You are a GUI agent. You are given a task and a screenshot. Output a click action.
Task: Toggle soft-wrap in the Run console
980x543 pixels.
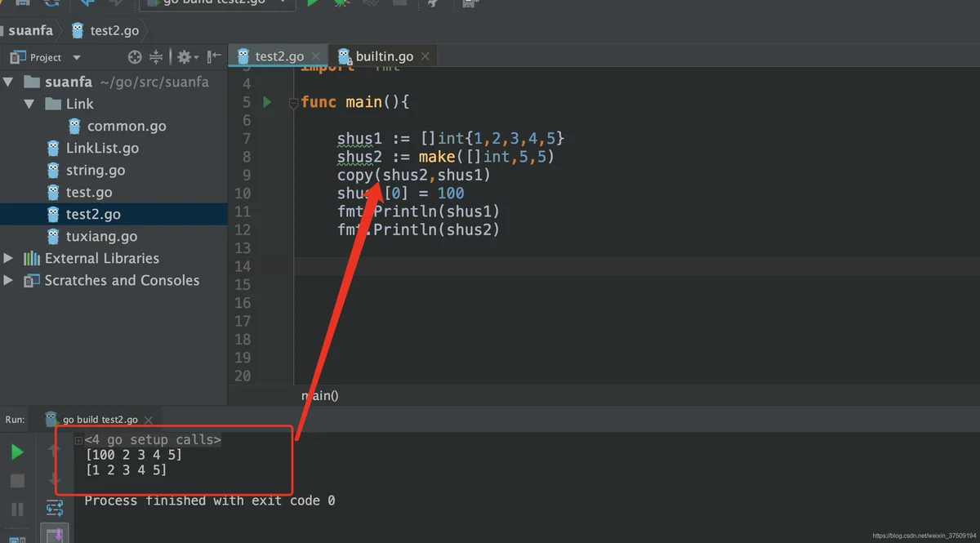(55, 508)
